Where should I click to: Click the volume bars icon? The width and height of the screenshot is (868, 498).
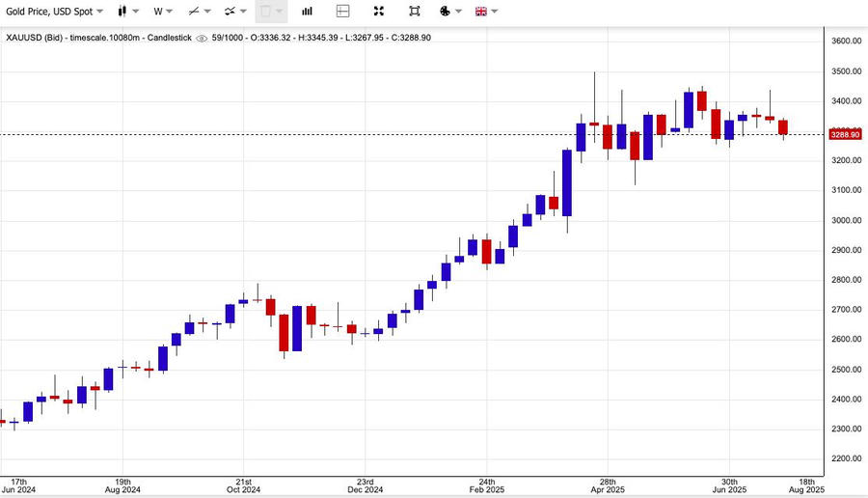pos(307,12)
